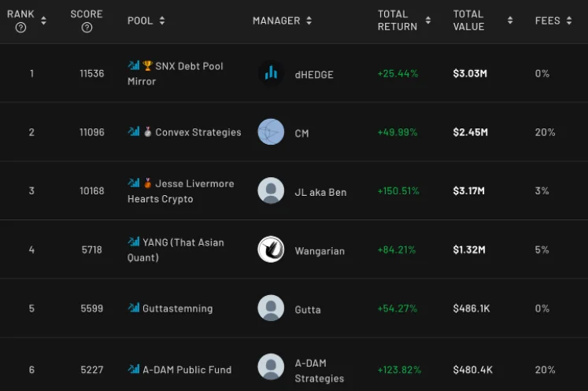
Task: Sort table by Total Value arrows
Action: pos(509,20)
